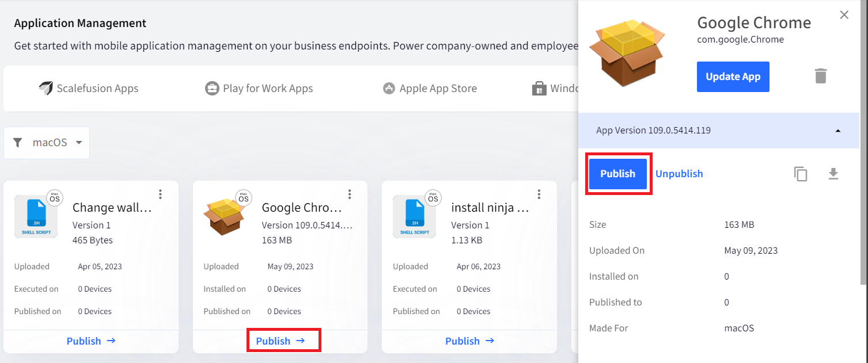Click the Update App button

tap(733, 77)
